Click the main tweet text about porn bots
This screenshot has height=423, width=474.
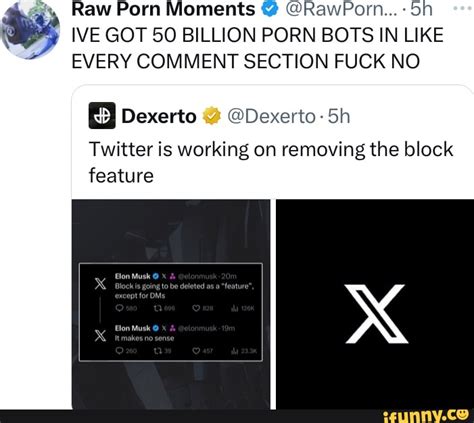[258, 48]
